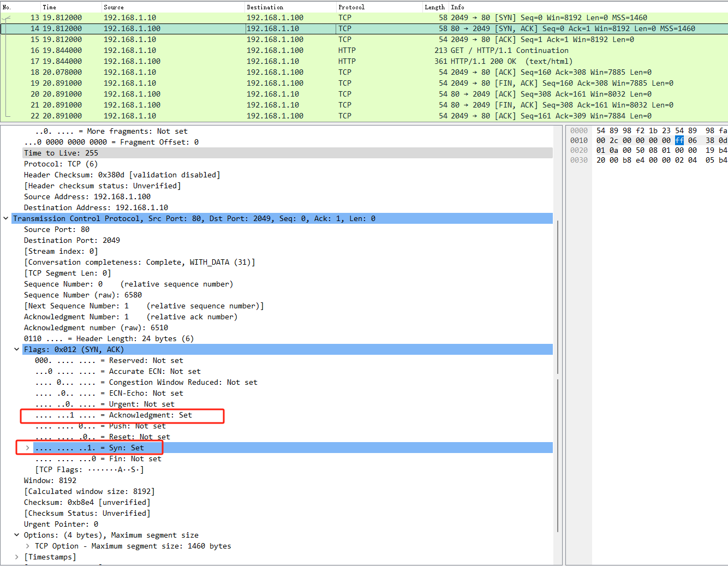This screenshot has height=566, width=728.
Task: Select packet 20 ACK Seq=308 row
Action: point(364,94)
